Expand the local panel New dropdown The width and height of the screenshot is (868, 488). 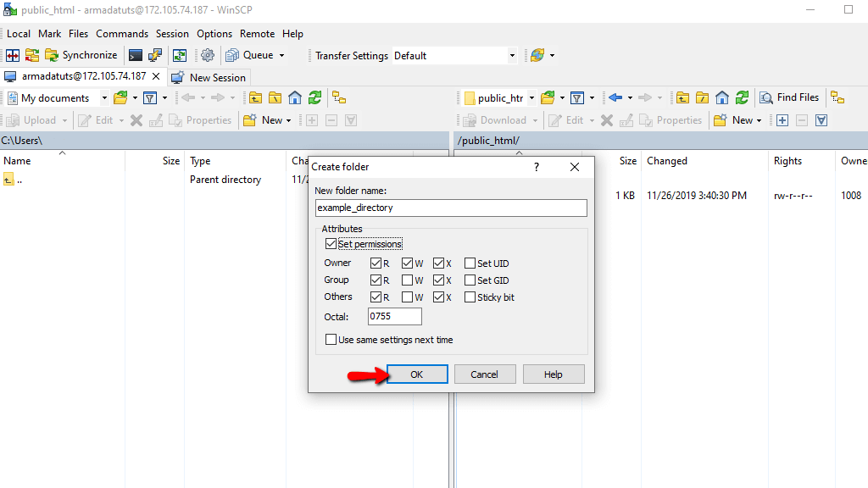pos(288,120)
